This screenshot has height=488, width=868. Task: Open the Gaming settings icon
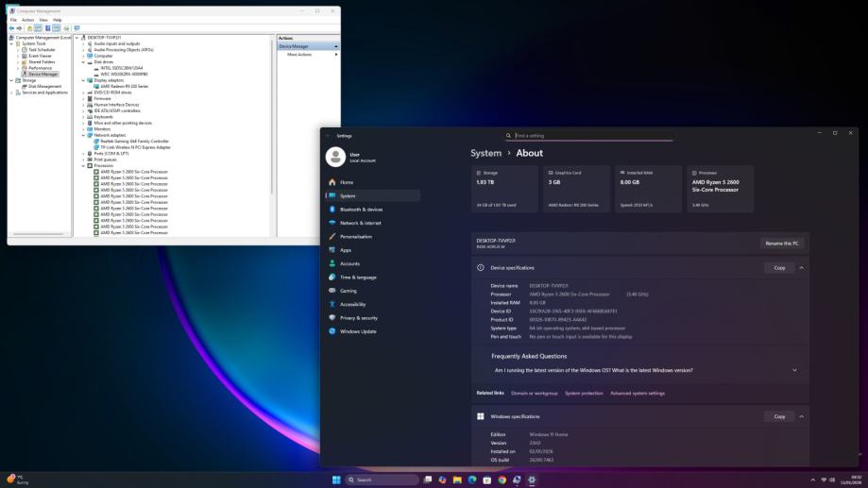point(332,291)
